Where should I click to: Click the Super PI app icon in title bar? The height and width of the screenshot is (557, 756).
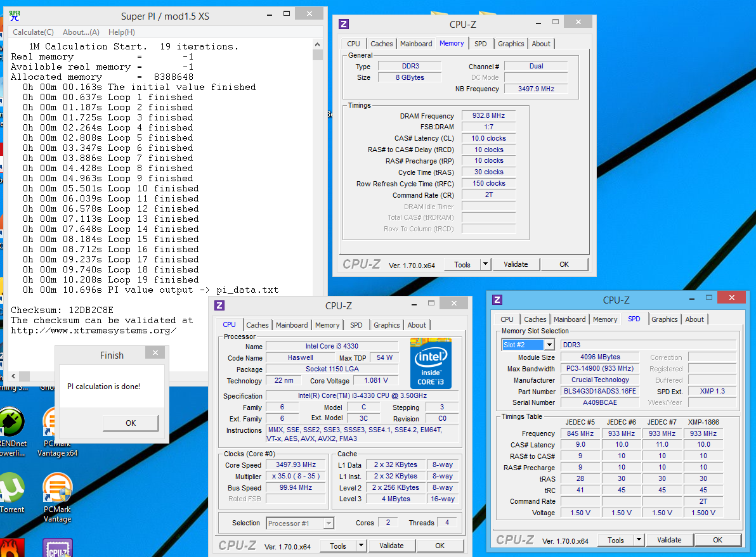pyautogui.click(x=15, y=16)
